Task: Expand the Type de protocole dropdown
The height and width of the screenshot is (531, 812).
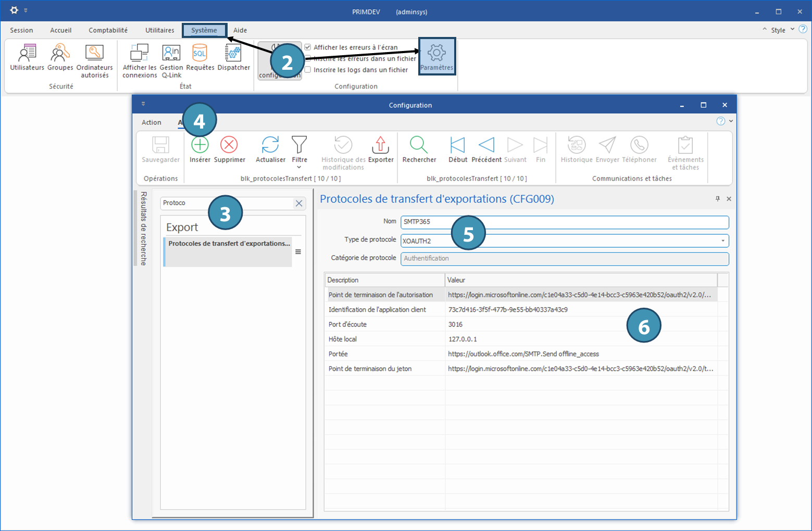Action: coord(723,241)
